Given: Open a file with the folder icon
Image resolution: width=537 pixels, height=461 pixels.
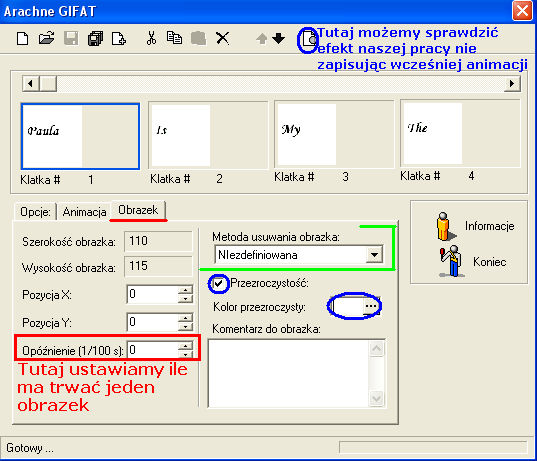Looking at the screenshot, I should click(47, 38).
